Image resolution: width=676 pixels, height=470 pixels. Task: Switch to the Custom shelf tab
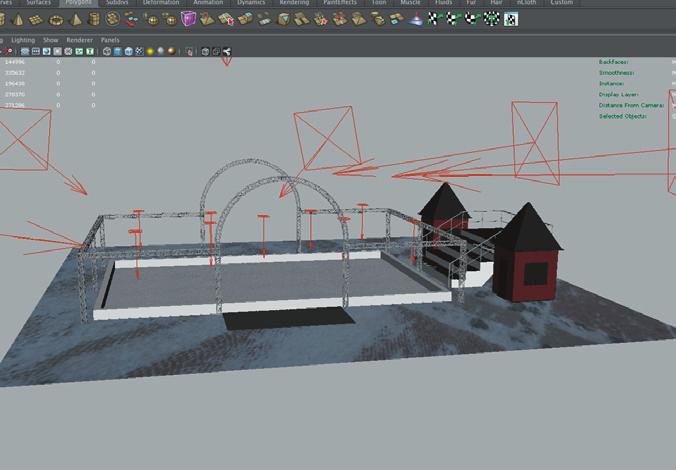click(562, 3)
